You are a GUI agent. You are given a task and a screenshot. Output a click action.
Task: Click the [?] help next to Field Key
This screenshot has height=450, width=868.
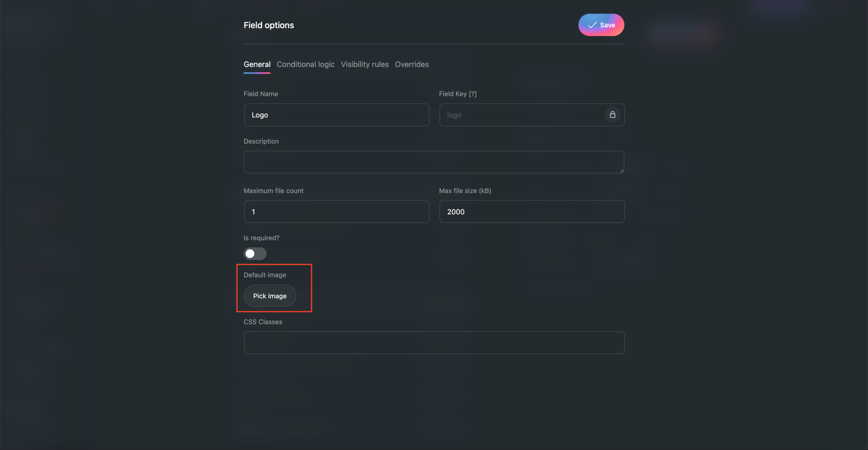click(x=473, y=94)
